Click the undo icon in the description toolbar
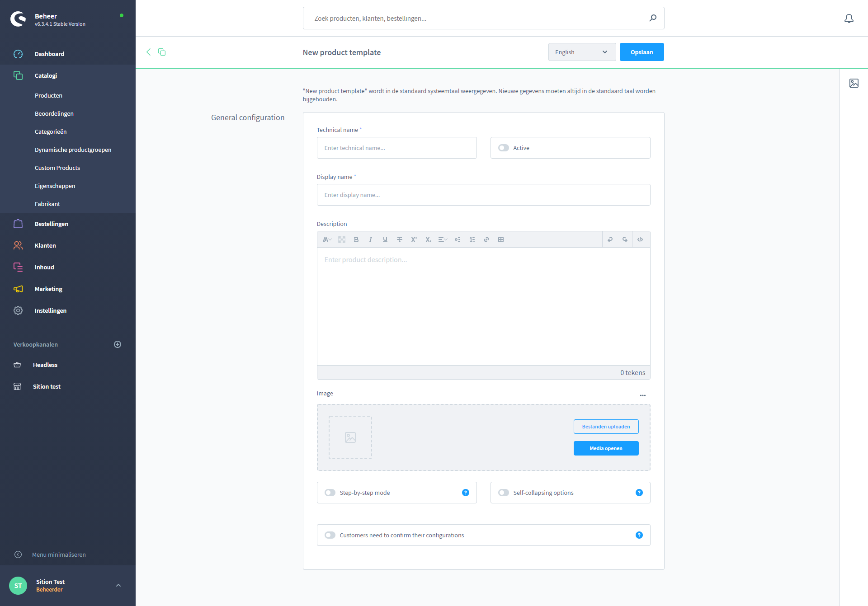The width and height of the screenshot is (868, 606). [x=610, y=240]
